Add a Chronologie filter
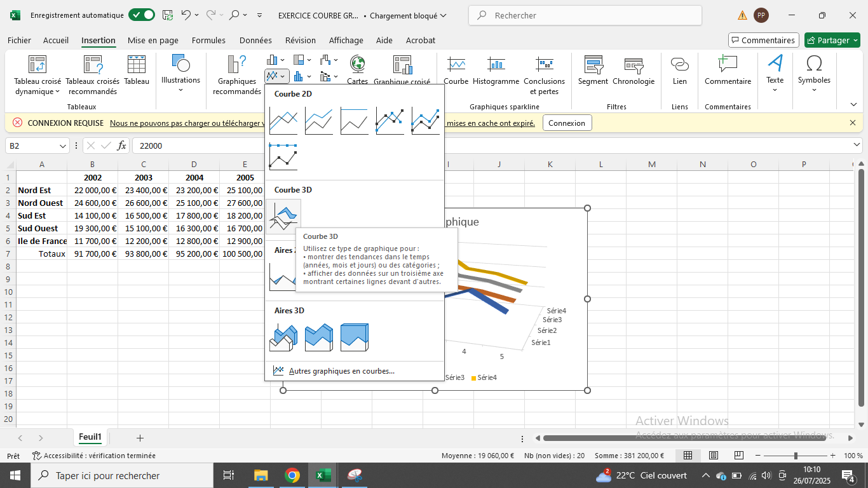This screenshot has width=868, height=488. [634, 71]
